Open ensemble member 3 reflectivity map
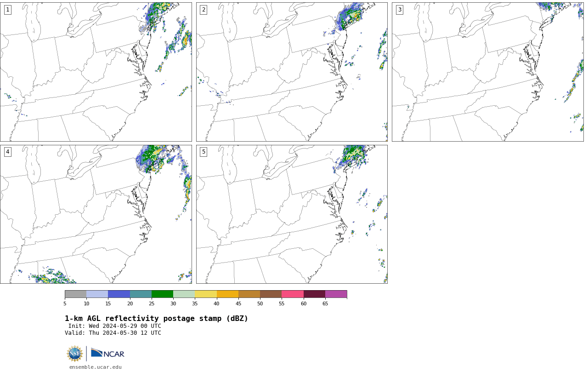 coord(487,72)
